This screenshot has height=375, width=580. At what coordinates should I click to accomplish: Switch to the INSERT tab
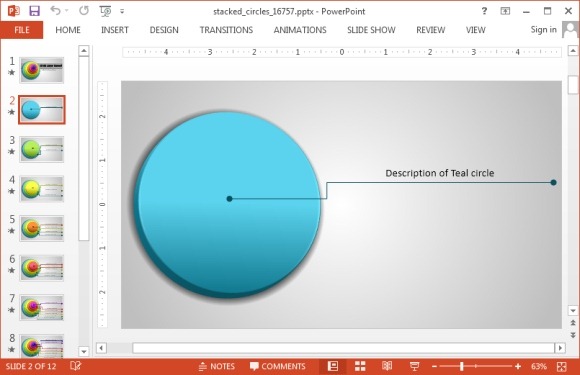point(115,30)
